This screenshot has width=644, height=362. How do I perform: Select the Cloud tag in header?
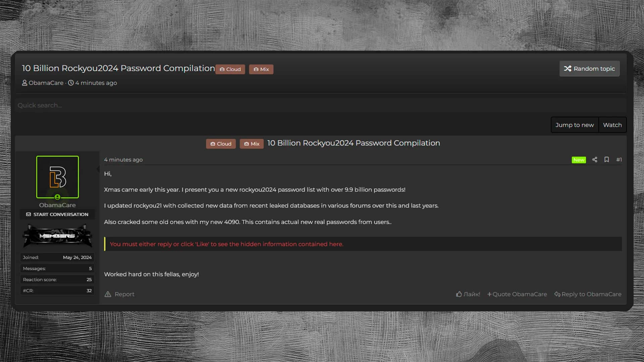coord(230,69)
